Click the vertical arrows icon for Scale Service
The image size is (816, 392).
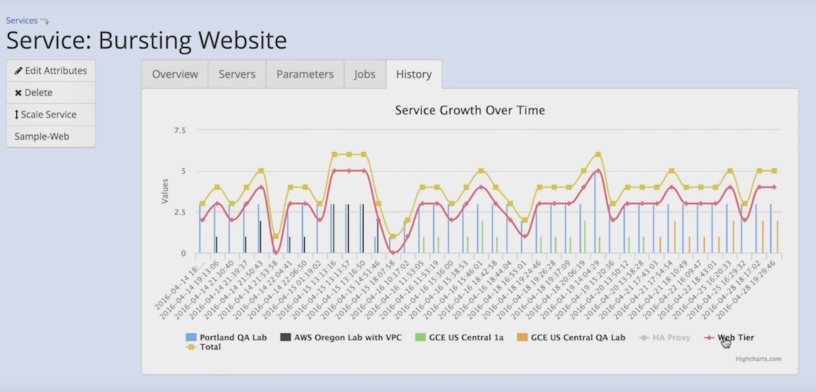[17, 115]
